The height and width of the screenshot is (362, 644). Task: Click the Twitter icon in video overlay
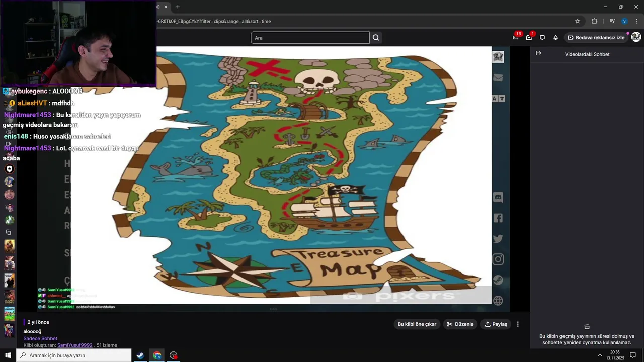tap(498, 239)
